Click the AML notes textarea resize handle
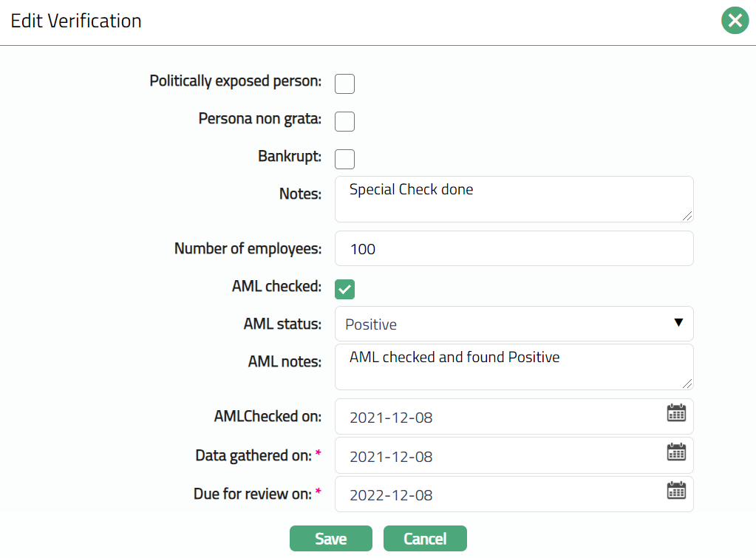Screen dimensions: 756x558 point(687,384)
